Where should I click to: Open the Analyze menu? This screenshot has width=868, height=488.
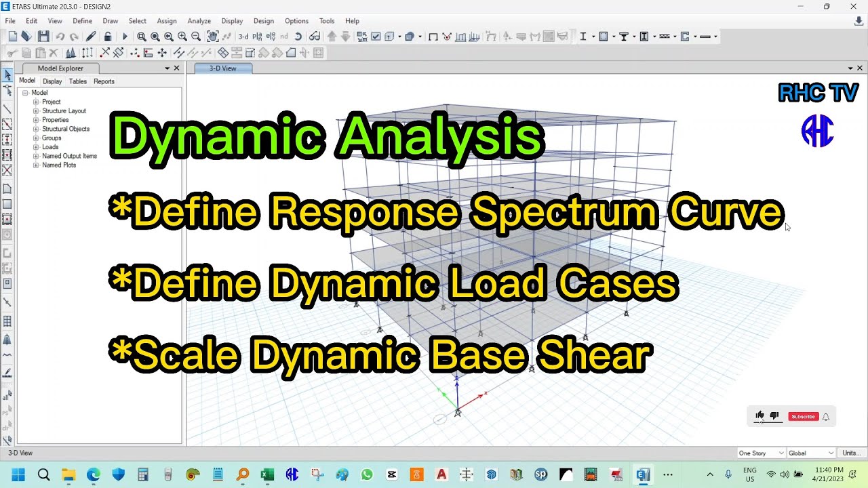point(199,21)
